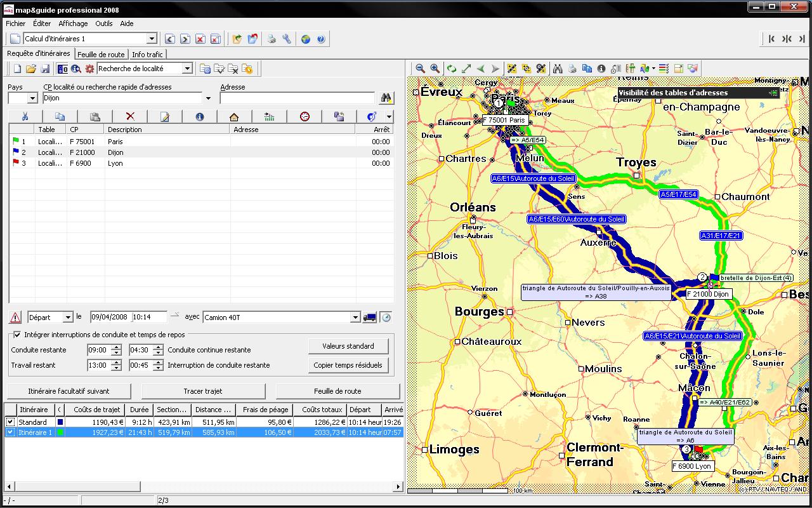
Task: Click the red clock icon in waypoint toolbar
Action: pyautogui.click(x=304, y=117)
